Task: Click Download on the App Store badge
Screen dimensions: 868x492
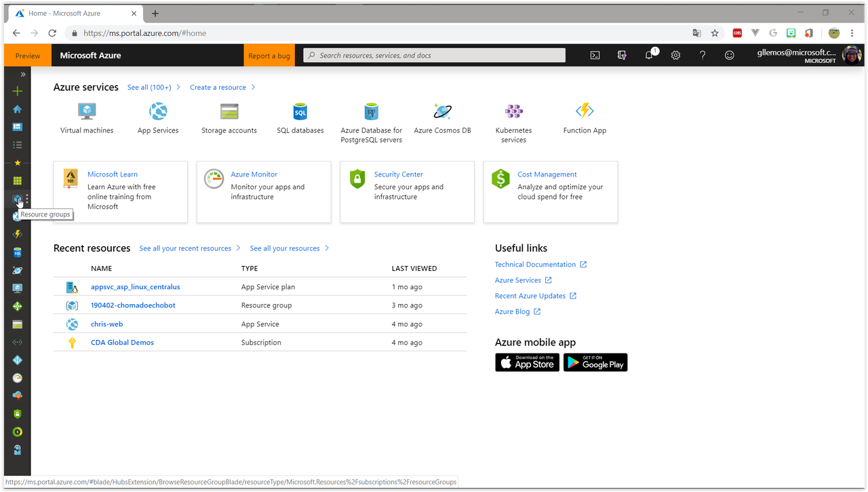Action: coord(527,362)
